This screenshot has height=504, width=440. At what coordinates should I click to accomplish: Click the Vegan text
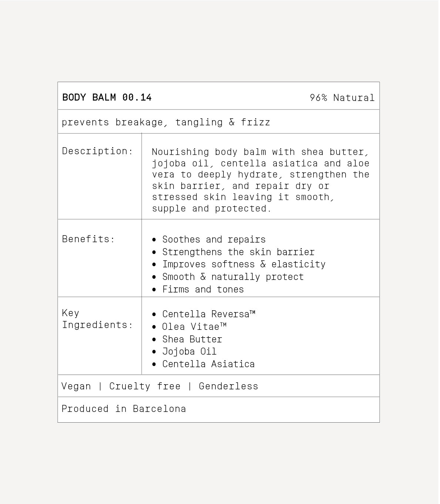tap(76, 386)
